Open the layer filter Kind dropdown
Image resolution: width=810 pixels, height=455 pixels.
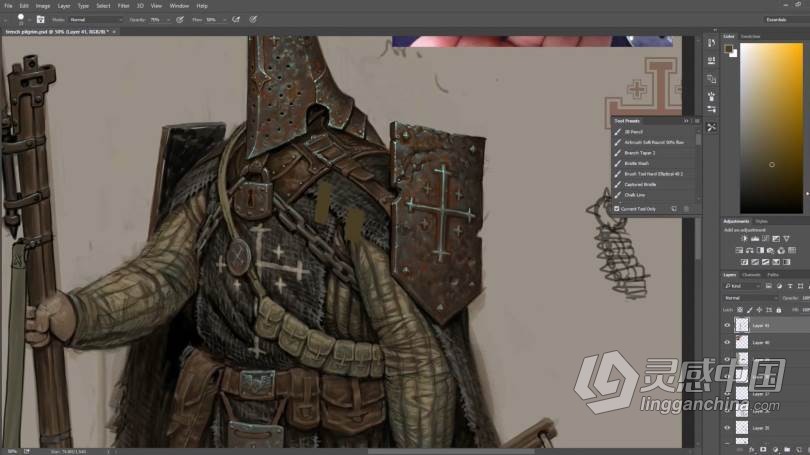point(742,286)
